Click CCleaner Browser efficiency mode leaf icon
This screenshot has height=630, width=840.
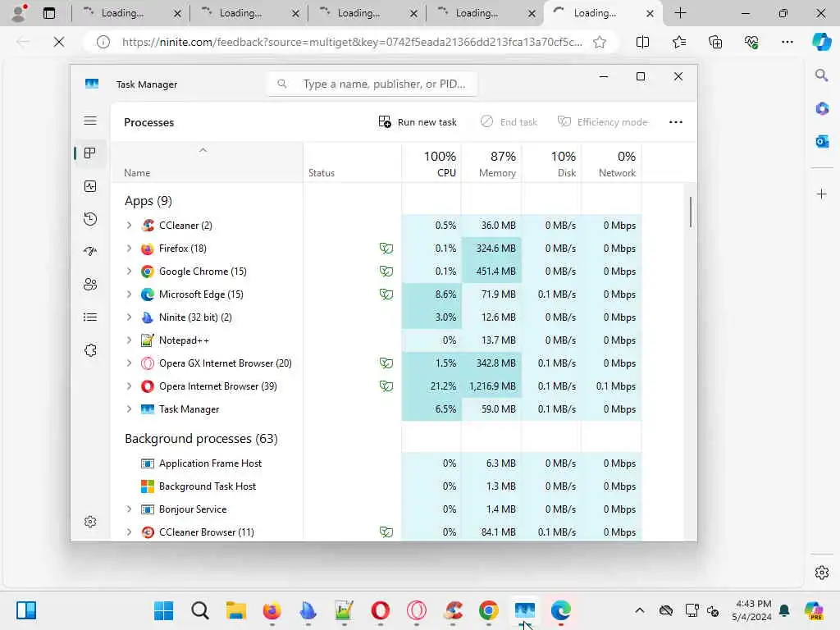386,532
